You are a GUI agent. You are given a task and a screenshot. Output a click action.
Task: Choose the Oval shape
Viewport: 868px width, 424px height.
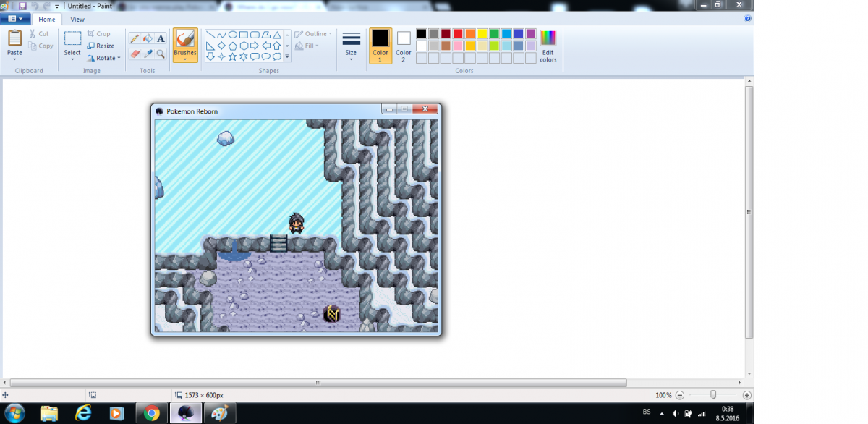tap(233, 34)
